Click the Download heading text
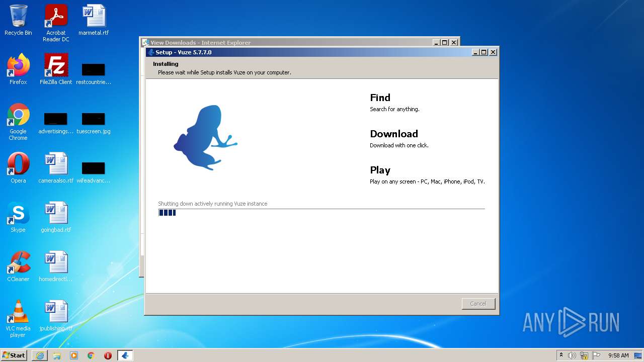This screenshot has height=362, width=644. coord(394,134)
